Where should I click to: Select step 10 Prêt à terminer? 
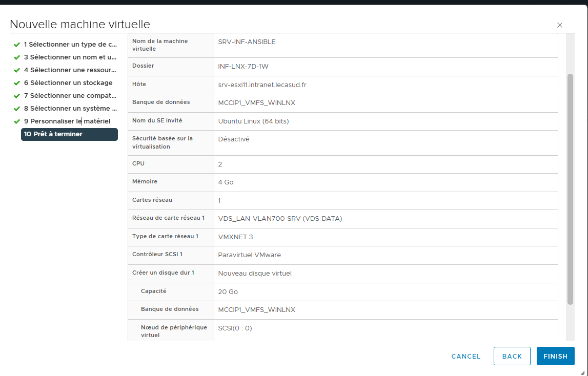tap(69, 134)
